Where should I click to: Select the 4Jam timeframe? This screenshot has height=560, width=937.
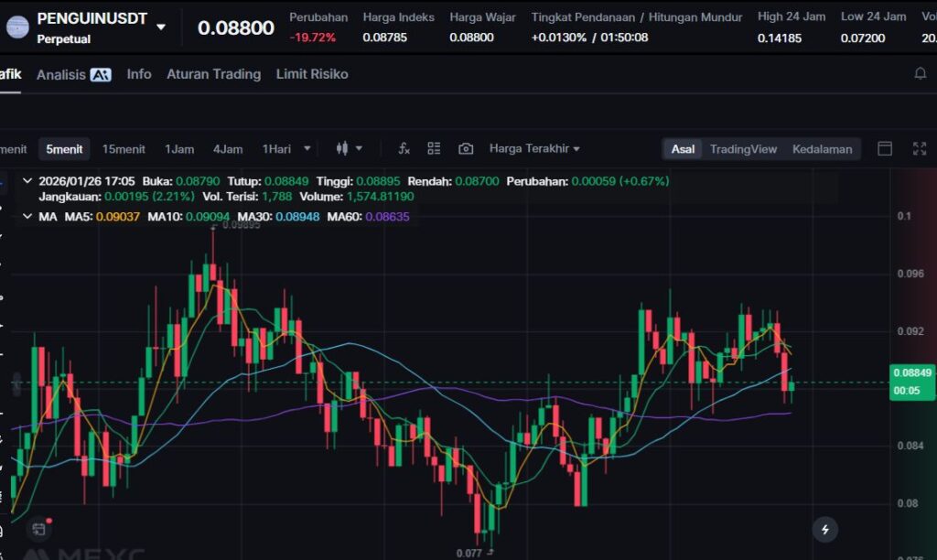coord(228,149)
